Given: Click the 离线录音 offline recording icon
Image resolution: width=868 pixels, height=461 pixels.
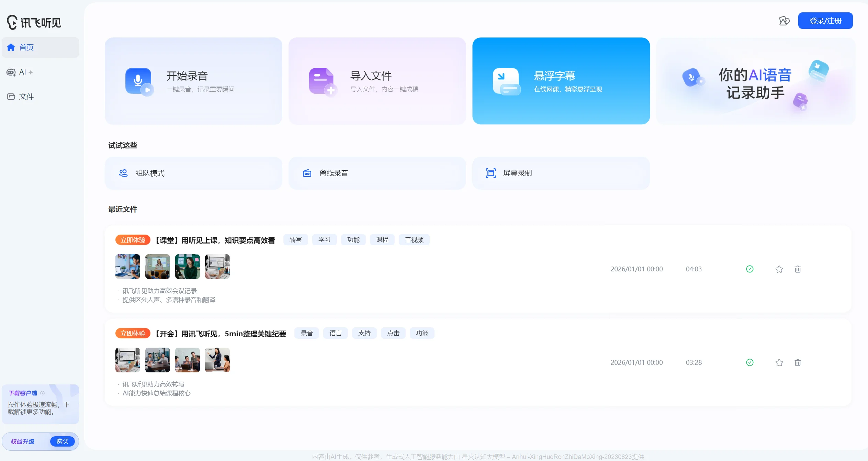Looking at the screenshot, I should pos(307,173).
